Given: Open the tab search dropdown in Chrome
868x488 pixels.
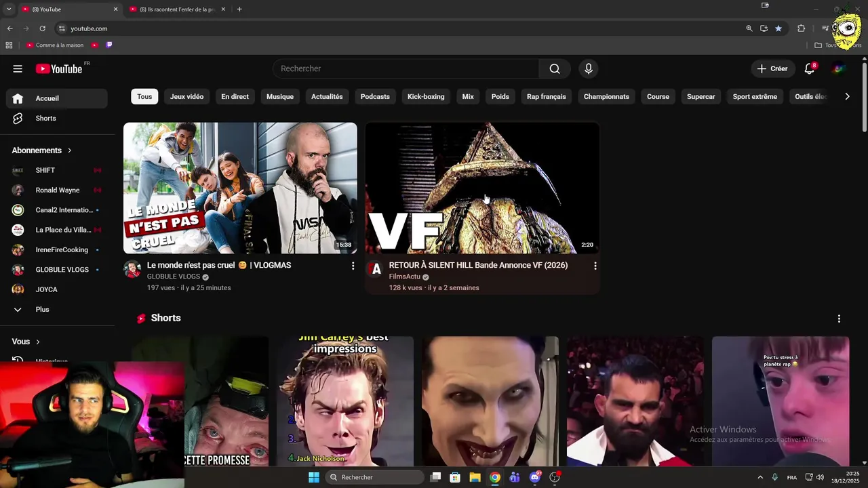Looking at the screenshot, I should 9,9.
